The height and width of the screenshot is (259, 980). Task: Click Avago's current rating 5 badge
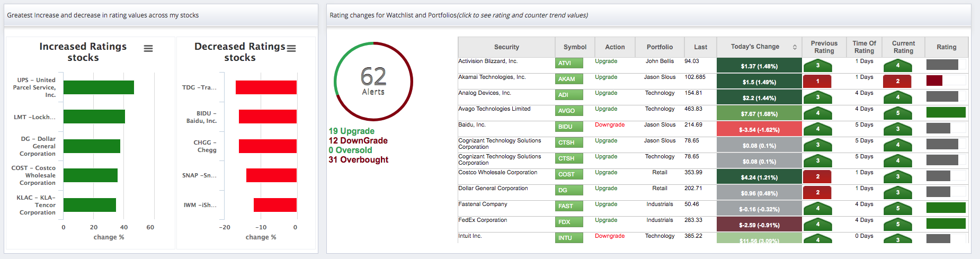pos(897,113)
